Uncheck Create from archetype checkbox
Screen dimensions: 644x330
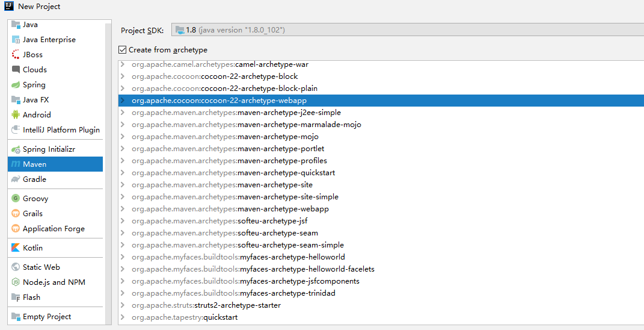point(123,50)
